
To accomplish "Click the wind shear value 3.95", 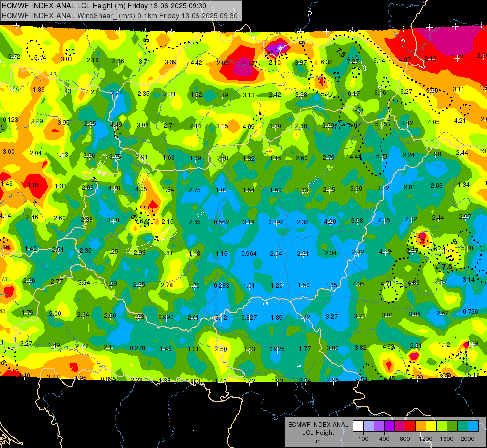I will 63,122.
